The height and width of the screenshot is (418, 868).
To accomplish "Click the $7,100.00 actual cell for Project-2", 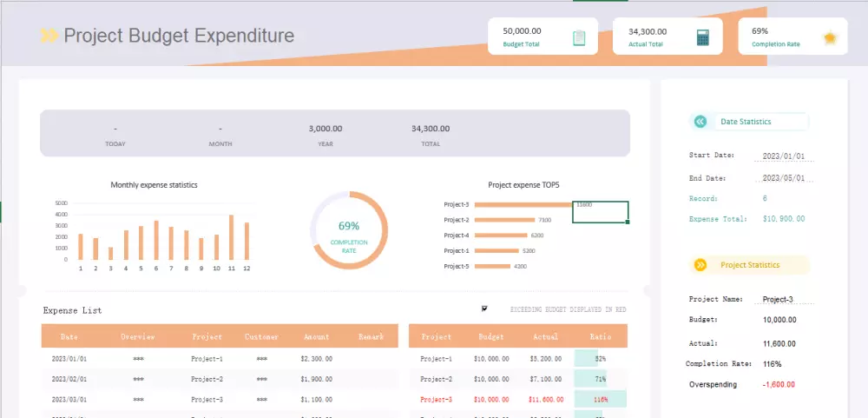I will pos(545,379).
